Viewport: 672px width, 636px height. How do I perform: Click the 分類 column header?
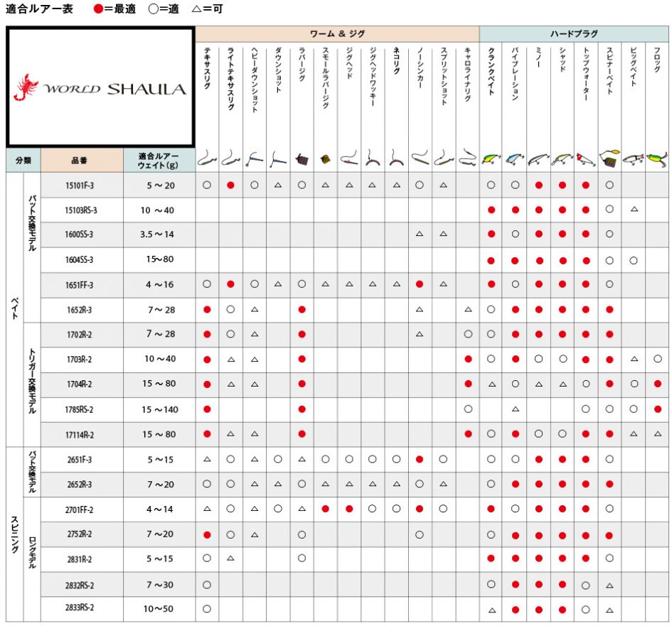pyautogui.click(x=23, y=161)
